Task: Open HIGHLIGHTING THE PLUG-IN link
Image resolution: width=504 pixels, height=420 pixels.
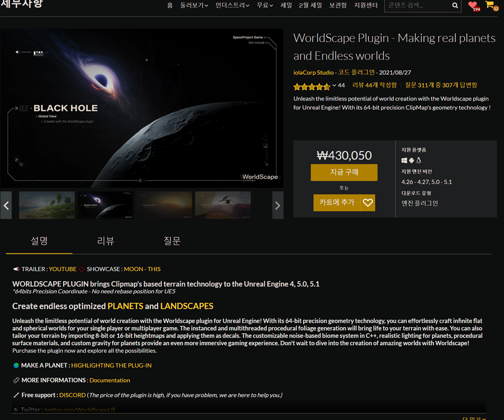Action: tap(111, 366)
